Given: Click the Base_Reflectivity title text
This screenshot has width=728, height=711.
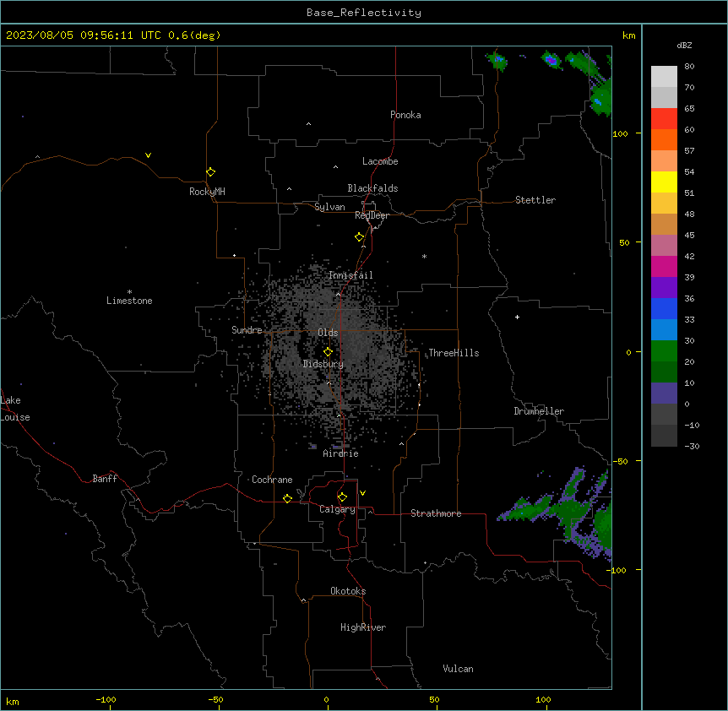Looking at the screenshot, I should click(364, 13).
